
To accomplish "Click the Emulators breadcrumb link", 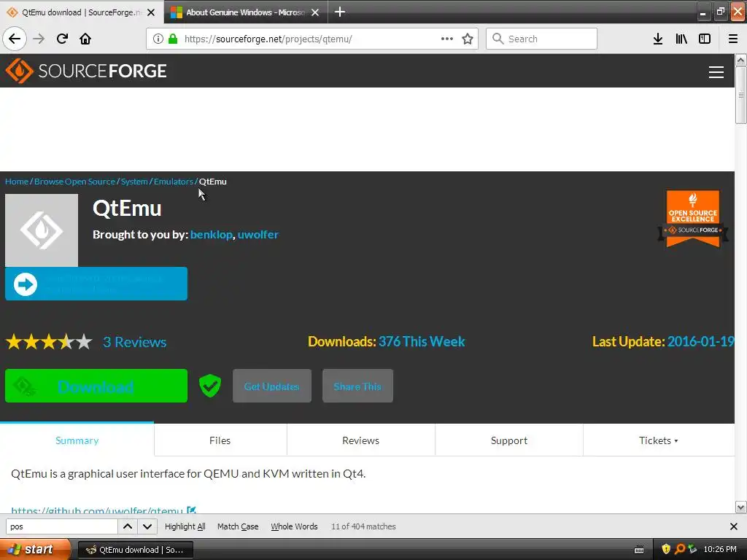I will coord(174,182).
